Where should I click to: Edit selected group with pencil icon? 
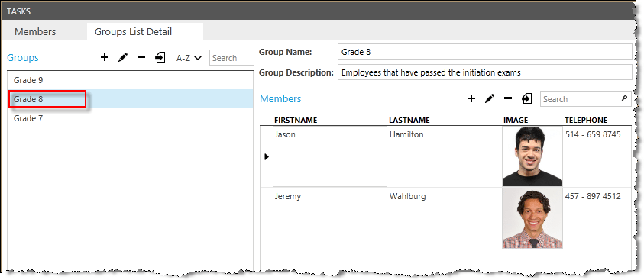point(123,58)
